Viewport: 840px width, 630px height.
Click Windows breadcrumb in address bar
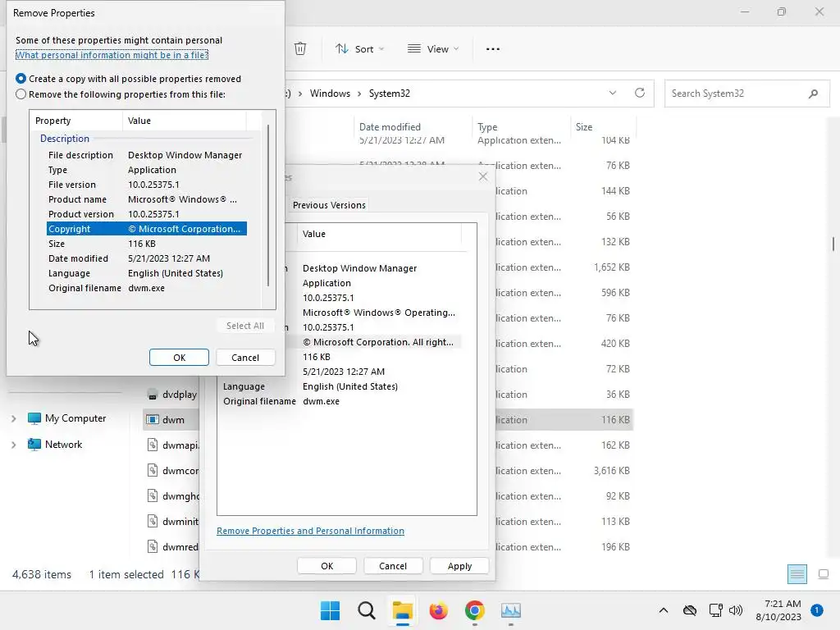point(330,94)
